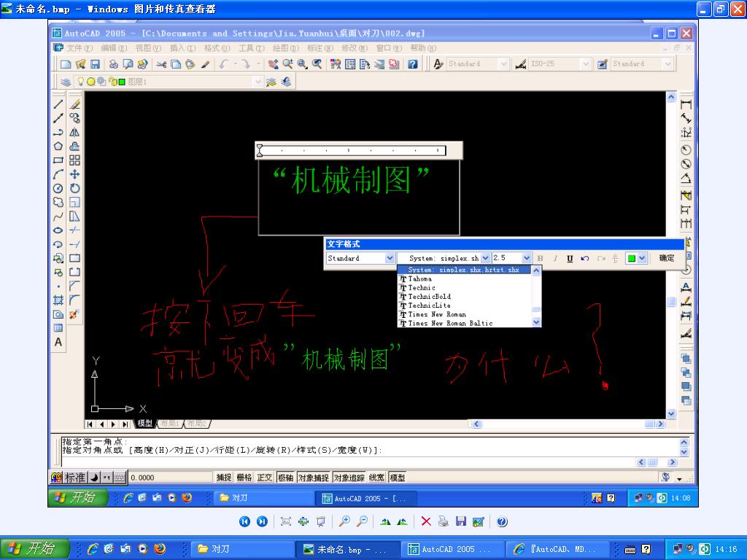Click AutoCAD Save floppy icon

(x=95, y=64)
